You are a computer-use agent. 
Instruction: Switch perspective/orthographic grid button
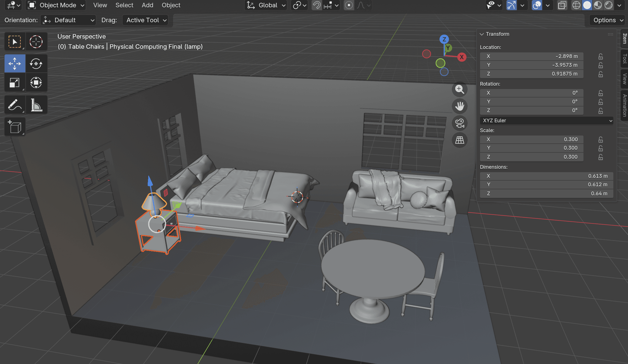tap(459, 140)
